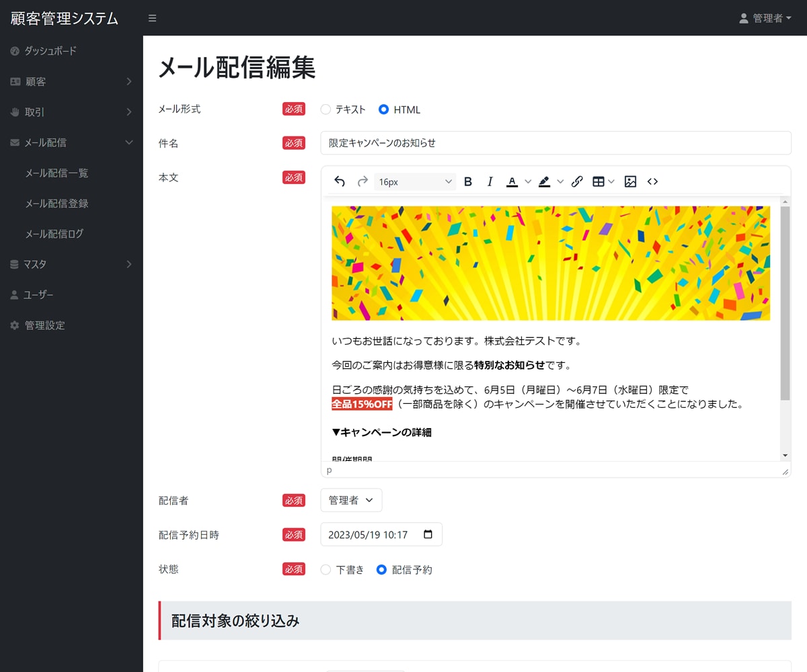The height and width of the screenshot is (672, 807).
Task: Select the テキスト mail format
Action: [325, 110]
